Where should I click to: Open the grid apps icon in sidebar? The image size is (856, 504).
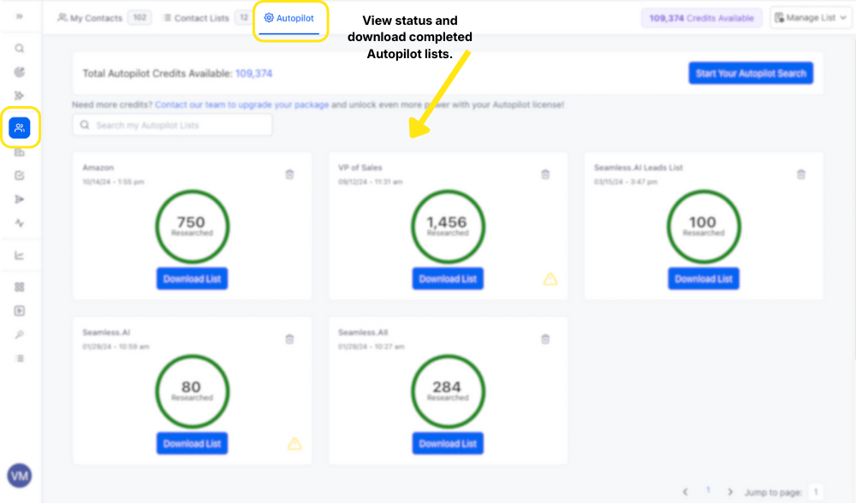point(20,287)
